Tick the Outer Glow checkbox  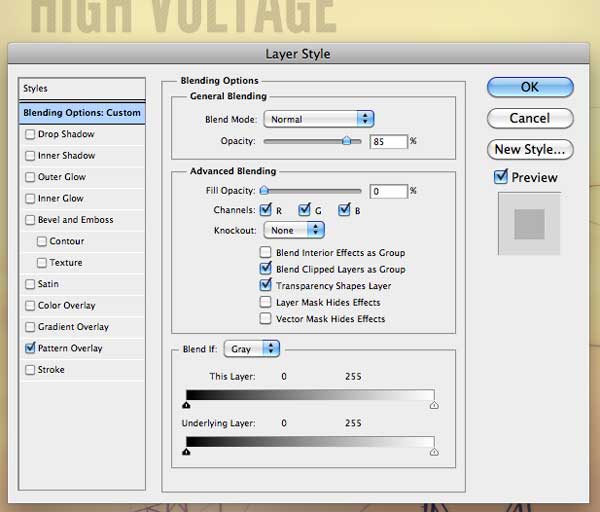click(30, 177)
